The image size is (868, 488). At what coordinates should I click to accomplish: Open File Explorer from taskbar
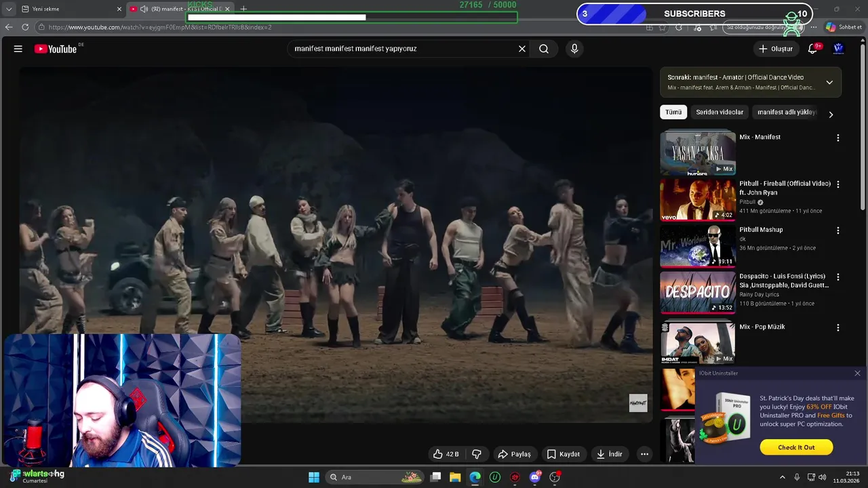[455, 477]
